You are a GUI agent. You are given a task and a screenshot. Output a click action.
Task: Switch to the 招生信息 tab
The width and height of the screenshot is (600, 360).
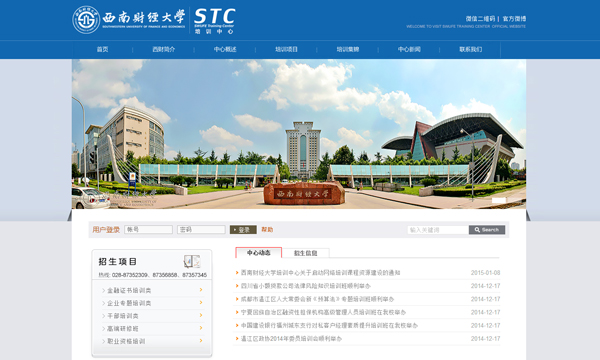[x=305, y=253]
